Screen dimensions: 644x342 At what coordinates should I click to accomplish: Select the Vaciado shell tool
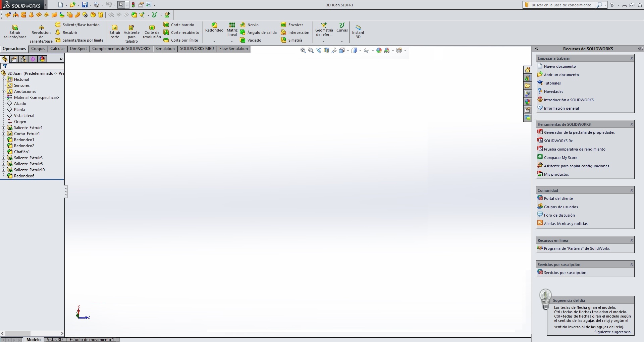coord(251,40)
